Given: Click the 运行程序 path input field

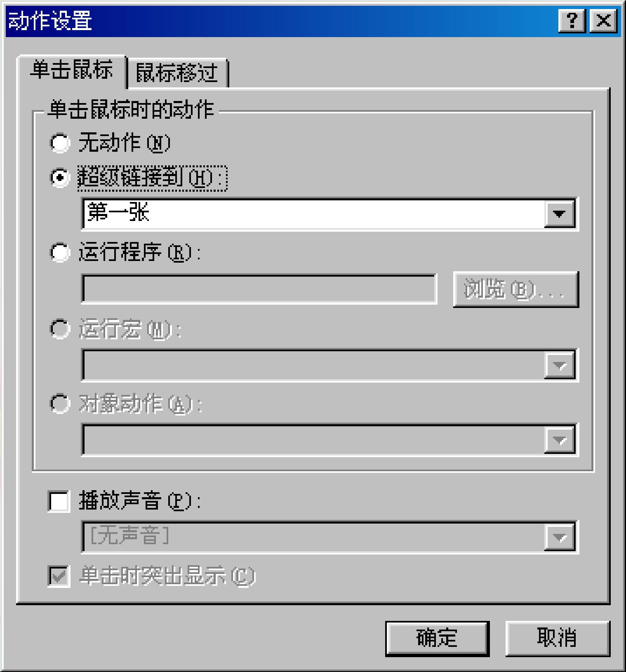Looking at the screenshot, I should coord(259,289).
